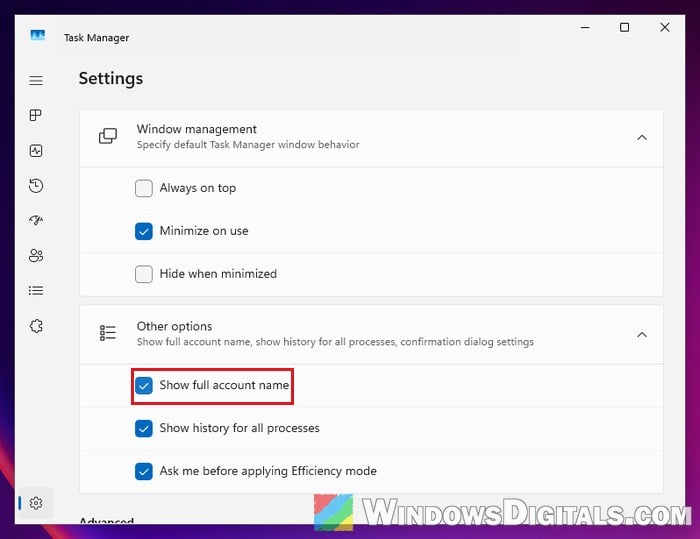Uncheck Show history for all processes
The image size is (700, 539).
coord(144,428)
